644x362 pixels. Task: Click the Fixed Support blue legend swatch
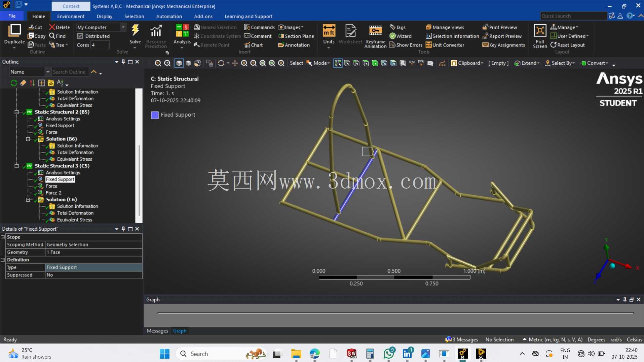[x=155, y=115]
